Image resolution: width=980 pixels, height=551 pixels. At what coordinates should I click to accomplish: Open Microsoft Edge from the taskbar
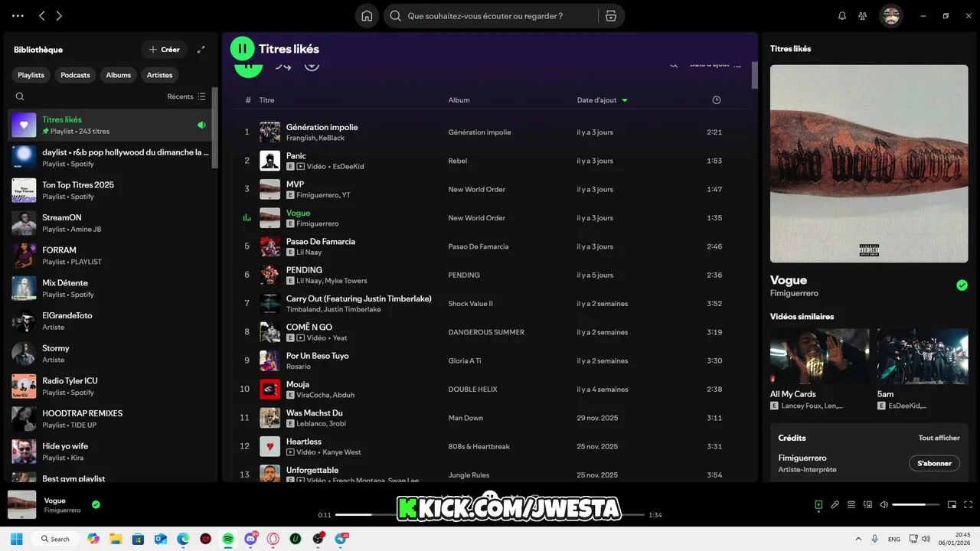[183, 539]
